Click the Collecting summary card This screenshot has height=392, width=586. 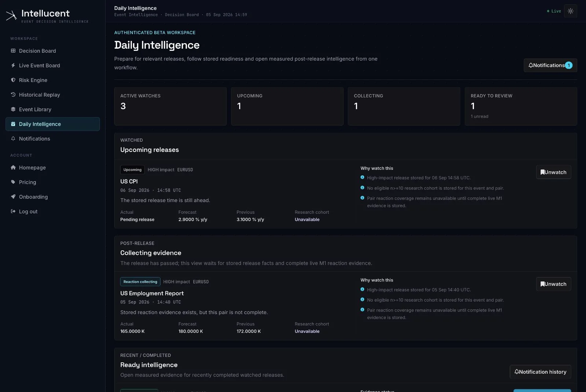point(404,106)
